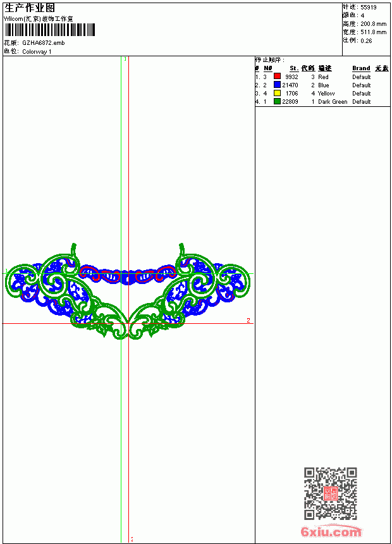This screenshot has height=544, width=392.
Task: Click the red color swatch in stop sequence
Action: point(277,77)
